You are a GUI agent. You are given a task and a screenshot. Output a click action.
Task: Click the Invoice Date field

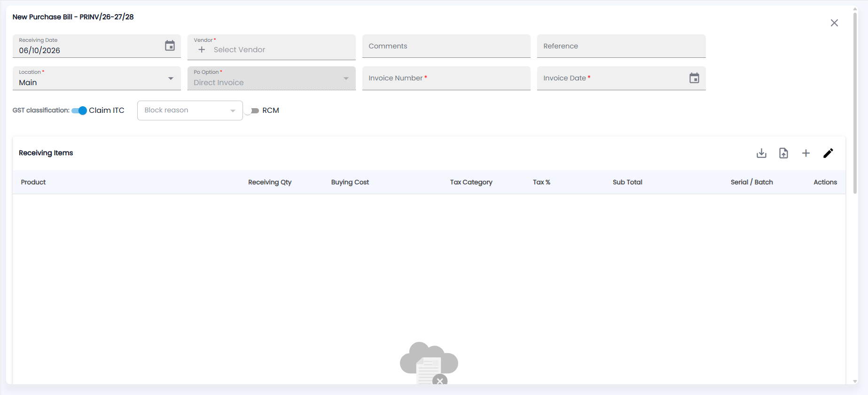pyautogui.click(x=621, y=78)
